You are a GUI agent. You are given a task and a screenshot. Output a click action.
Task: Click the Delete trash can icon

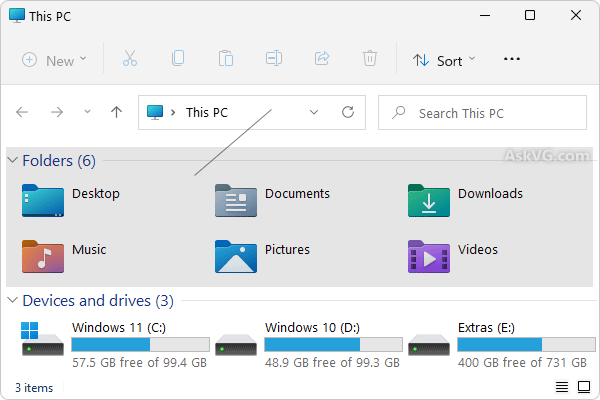(x=370, y=59)
